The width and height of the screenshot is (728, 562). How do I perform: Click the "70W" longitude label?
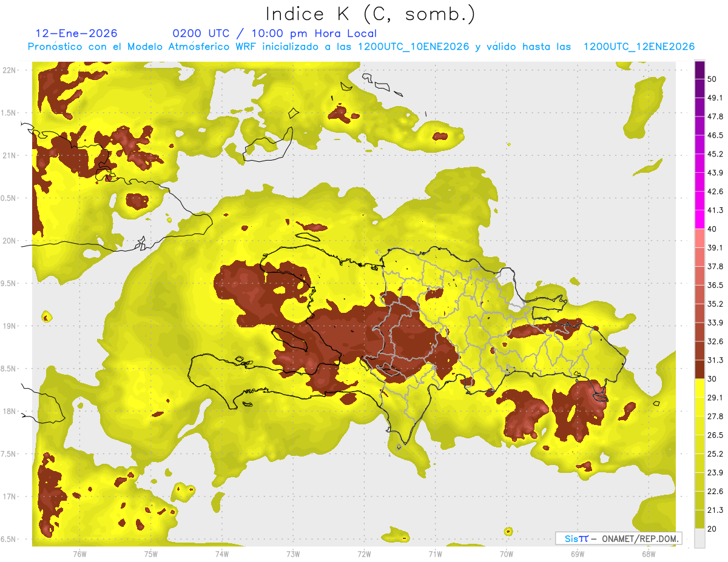(x=507, y=554)
